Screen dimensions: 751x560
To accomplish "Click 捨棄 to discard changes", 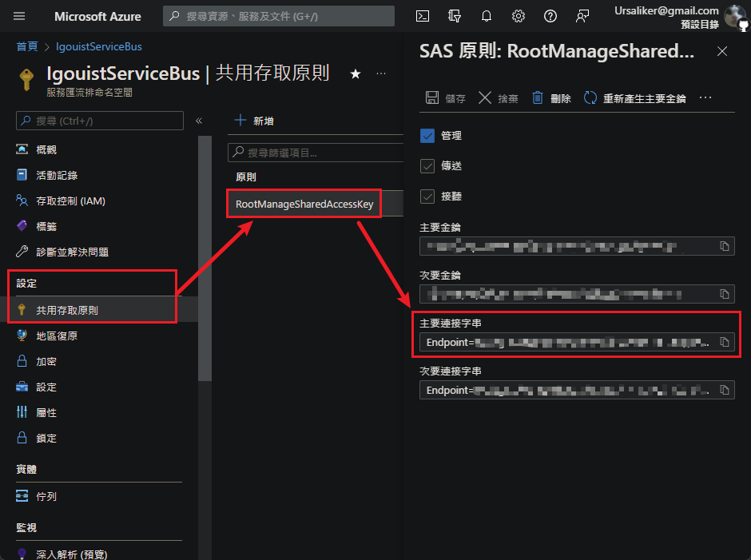I will [498, 98].
